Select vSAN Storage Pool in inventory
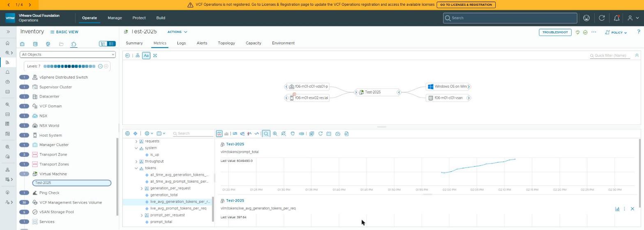Viewport: 644px width, 230px height. click(x=56, y=212)
